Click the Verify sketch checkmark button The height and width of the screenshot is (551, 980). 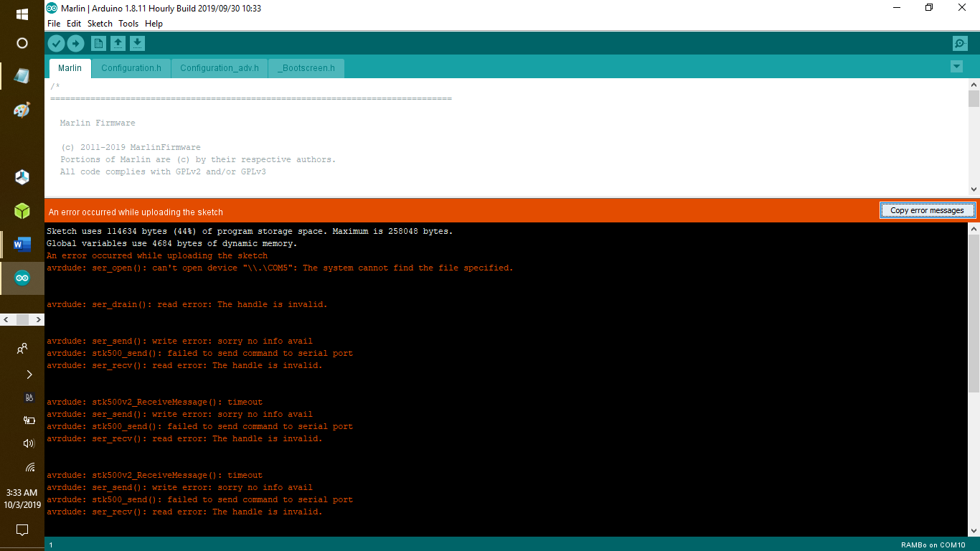pos(56,44)
